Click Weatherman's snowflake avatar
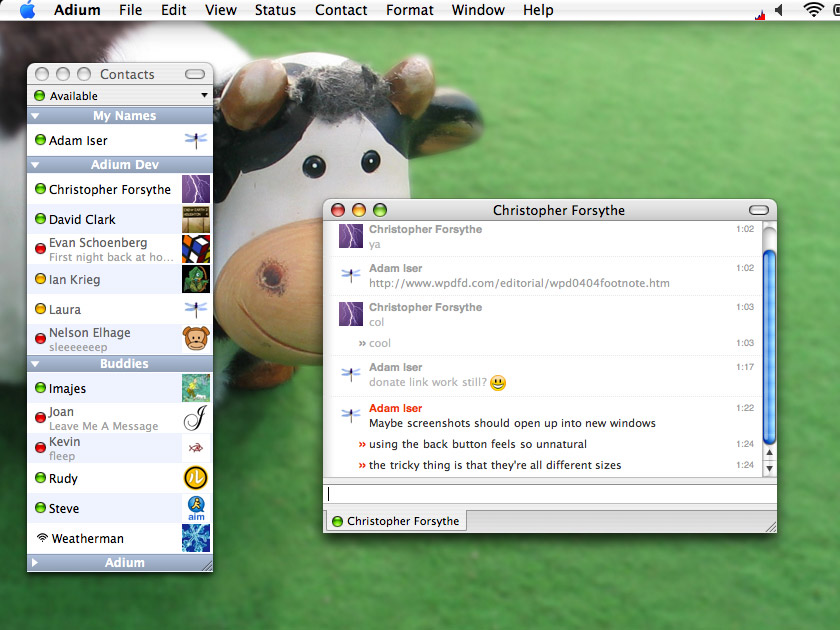 [196, 538]
